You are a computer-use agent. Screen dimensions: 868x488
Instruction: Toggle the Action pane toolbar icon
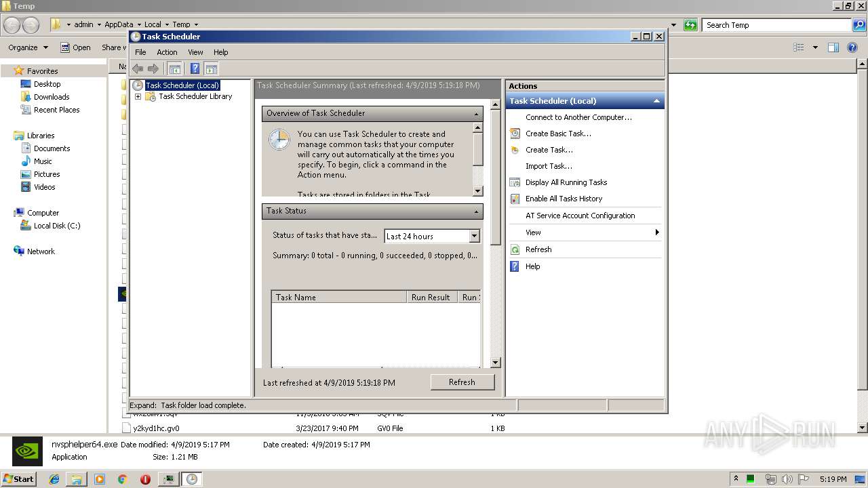[212, 68]
